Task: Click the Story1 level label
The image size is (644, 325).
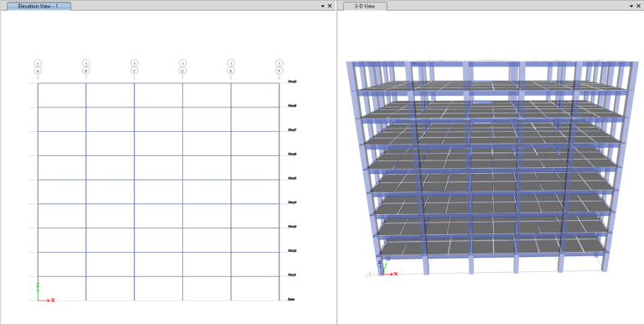Action: (x=293, y=275)
